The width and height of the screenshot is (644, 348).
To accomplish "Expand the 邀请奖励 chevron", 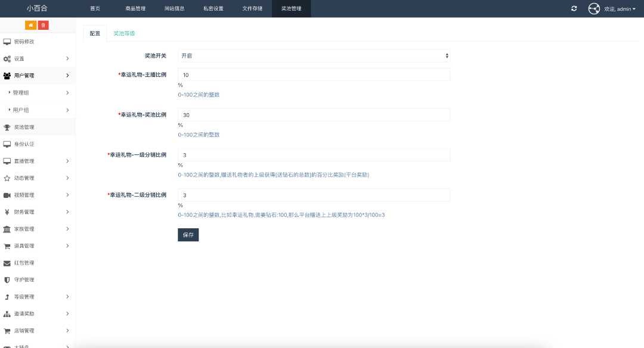I will (x=67, y=314).
